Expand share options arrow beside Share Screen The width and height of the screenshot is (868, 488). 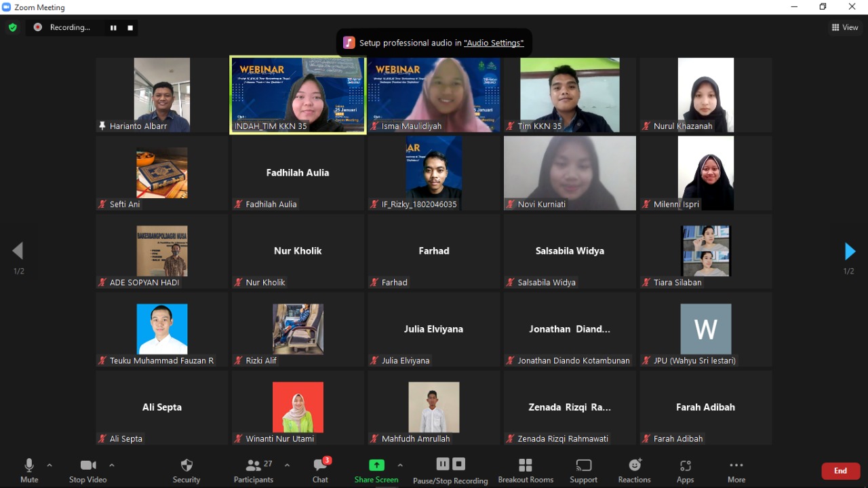click(x=400, y=466)
